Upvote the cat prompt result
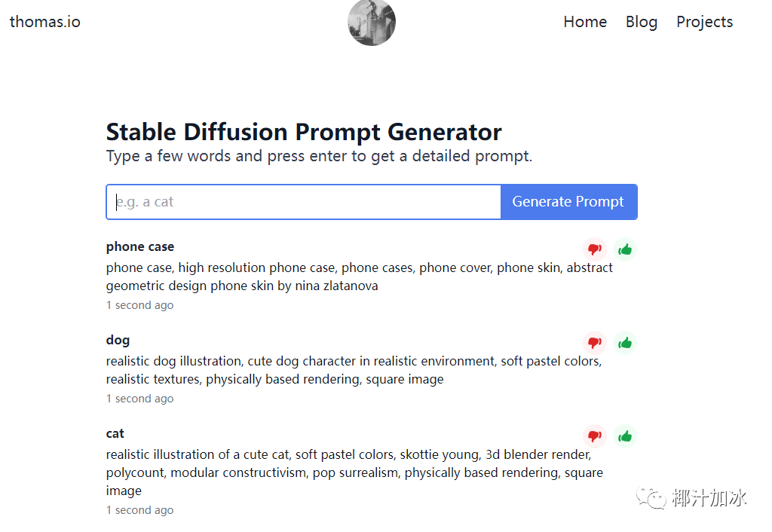 pyautogui.click(x=625, y=436)
